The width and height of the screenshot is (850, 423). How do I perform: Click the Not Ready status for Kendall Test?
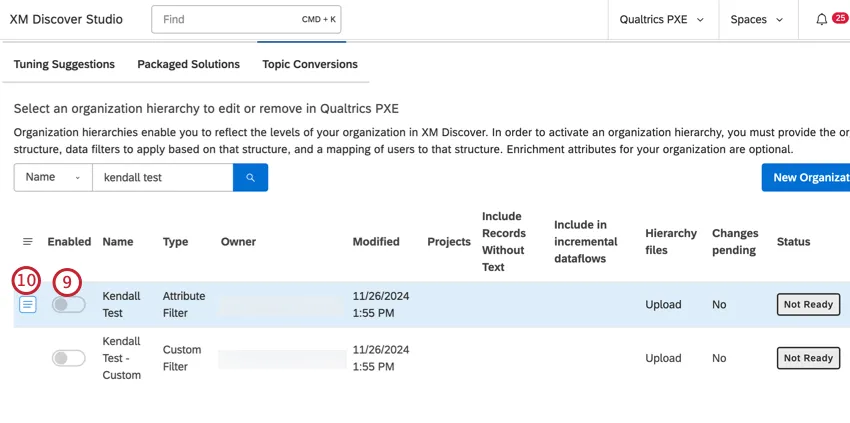click(808, 304)
